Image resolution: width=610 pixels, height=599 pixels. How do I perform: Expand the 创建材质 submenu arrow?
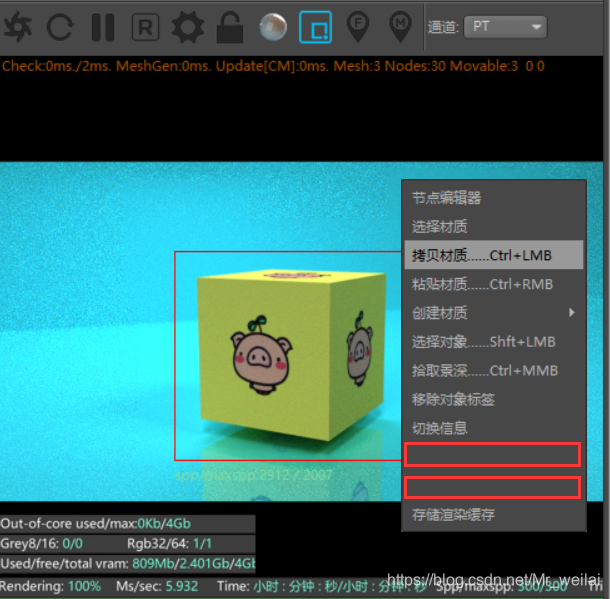pyautogui.click(x=571, y=312)
